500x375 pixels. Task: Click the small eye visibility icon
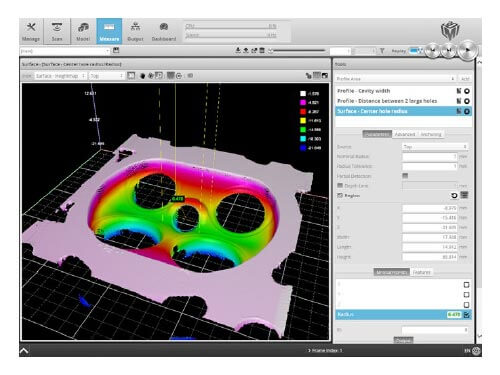(190, 76)
